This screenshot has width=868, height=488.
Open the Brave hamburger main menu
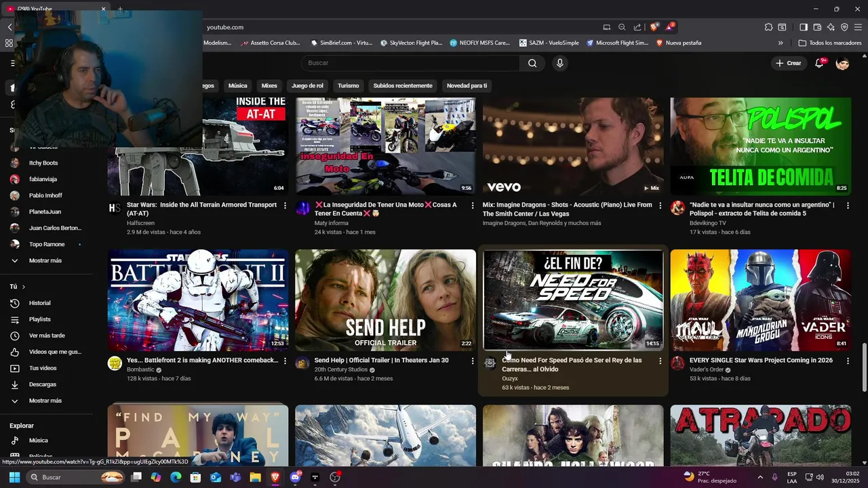click(x=858, y=27)
